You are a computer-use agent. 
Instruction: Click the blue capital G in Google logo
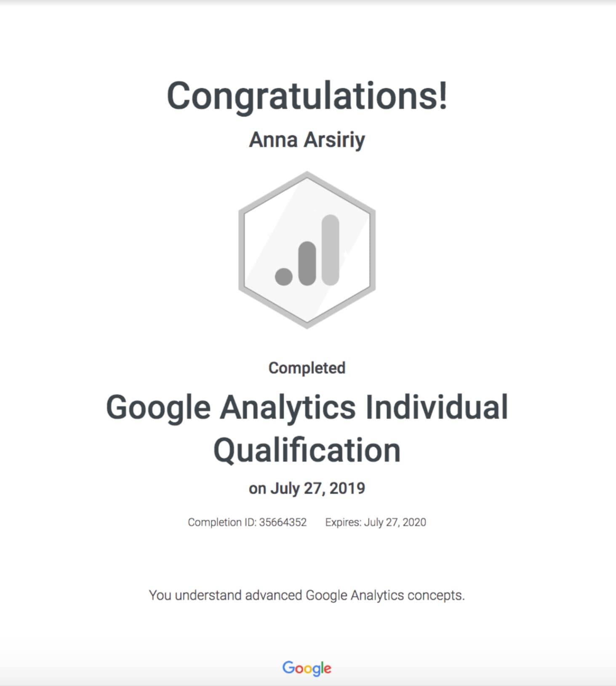pyautogui.click(x=288, y=667)
